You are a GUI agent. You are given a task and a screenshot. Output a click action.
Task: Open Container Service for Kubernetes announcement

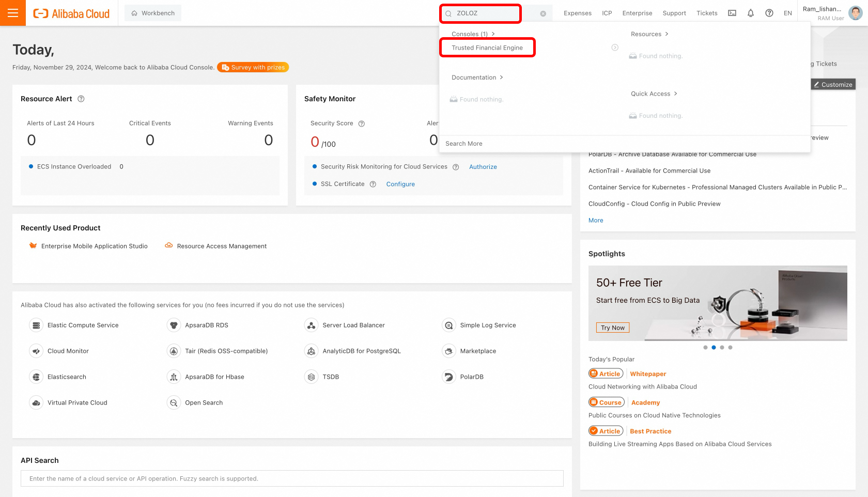(x=718, y=188)
